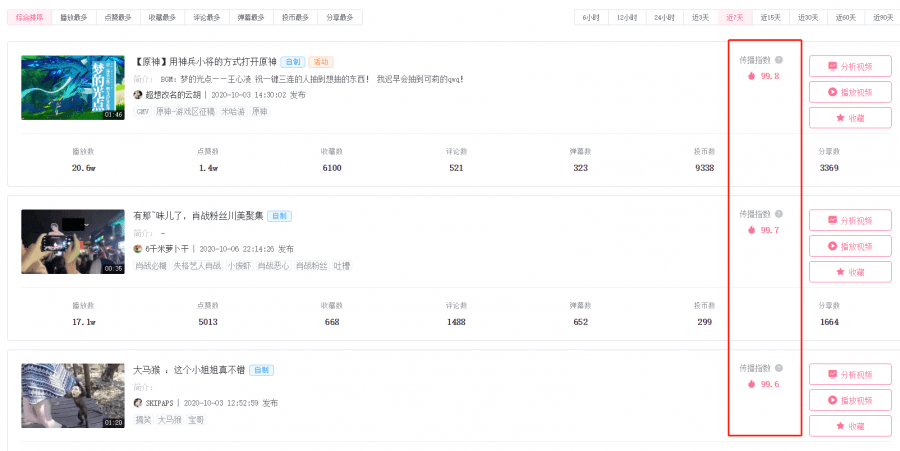Click 分析视频 for the 大马猴 video
Viewport: 900px width, 451px height.
tap(851, 375)
